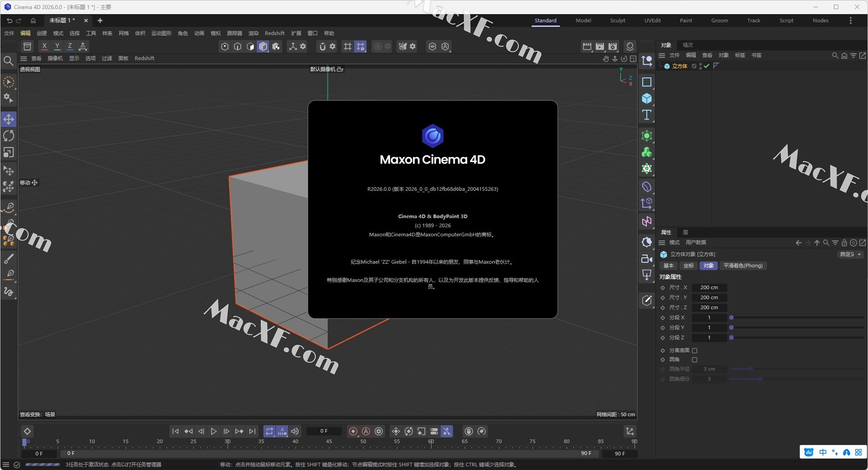The image size is (868, 470).
Task: Click the green Cloner MoGraph icon
Action: tap(647, 153)
